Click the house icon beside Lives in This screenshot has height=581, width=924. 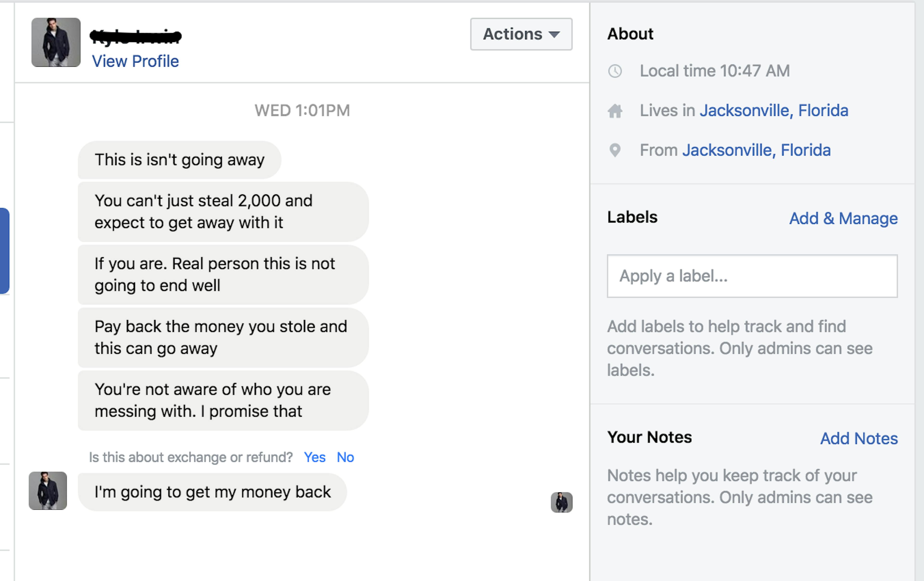[615, 111]
